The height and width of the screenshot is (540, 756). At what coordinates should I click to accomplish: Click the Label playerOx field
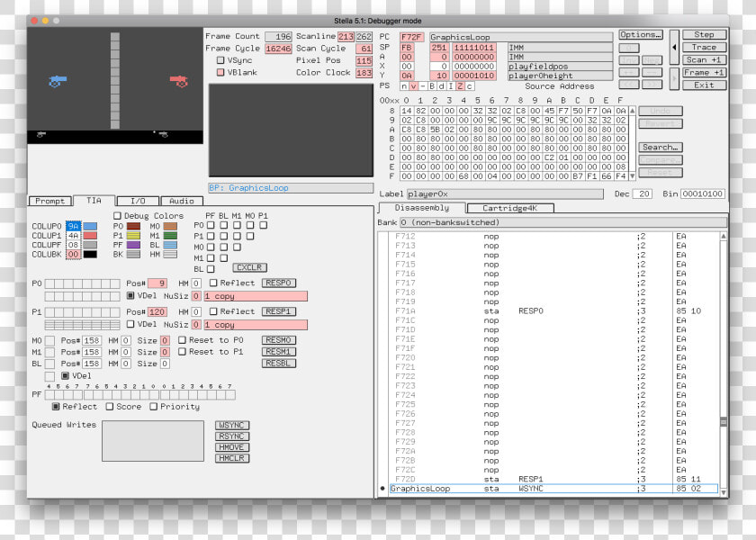click(505, 193)
